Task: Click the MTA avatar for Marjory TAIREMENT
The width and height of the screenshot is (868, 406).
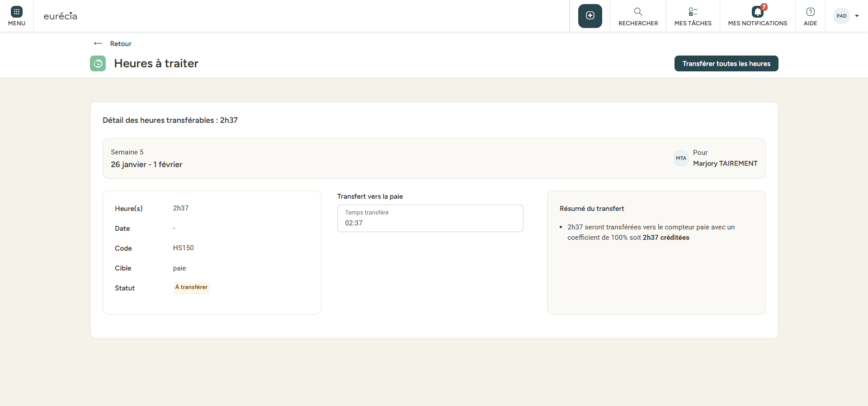Action: [x=681, y=158]
